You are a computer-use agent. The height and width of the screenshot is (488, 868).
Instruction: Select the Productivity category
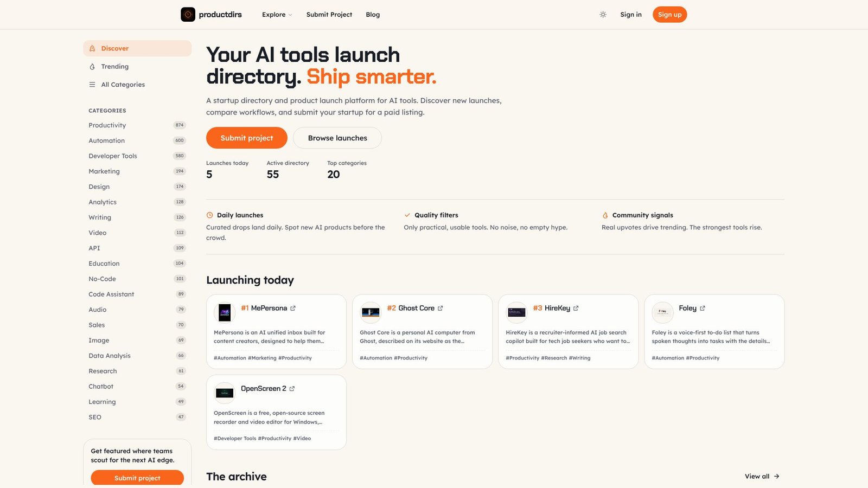pyautogui.click(x=137, y=125)
